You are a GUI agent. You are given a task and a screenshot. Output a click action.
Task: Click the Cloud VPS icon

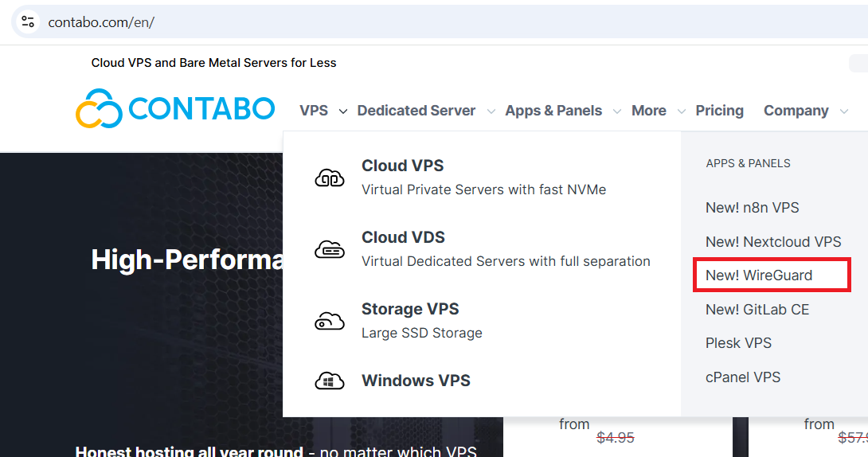point(330,178)
